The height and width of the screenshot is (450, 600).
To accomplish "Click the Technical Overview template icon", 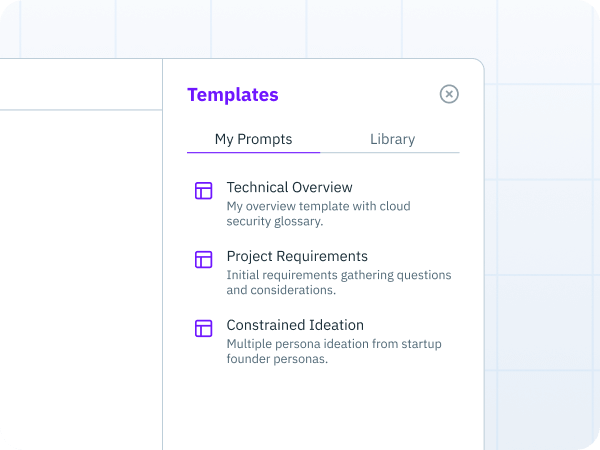I will click(x=204, y=191).
